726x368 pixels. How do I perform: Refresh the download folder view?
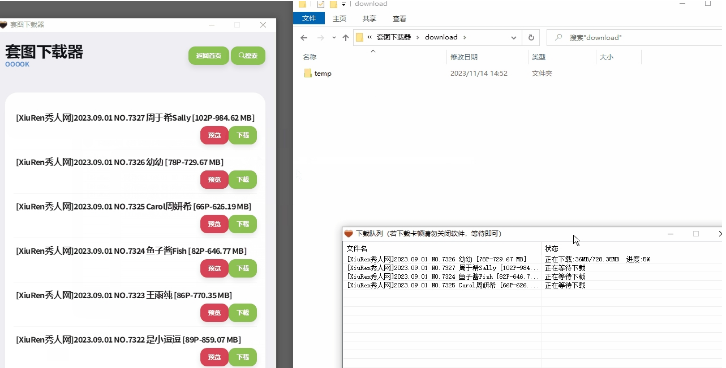[x=531, y=37]
